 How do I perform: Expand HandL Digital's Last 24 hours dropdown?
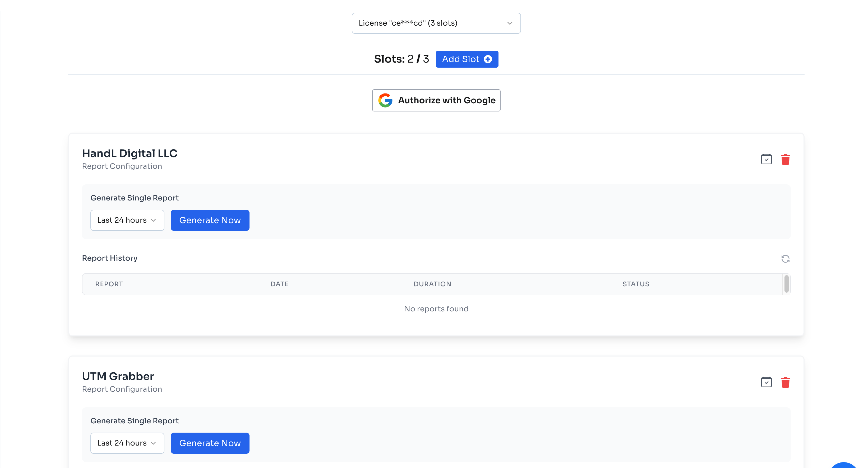127,220
